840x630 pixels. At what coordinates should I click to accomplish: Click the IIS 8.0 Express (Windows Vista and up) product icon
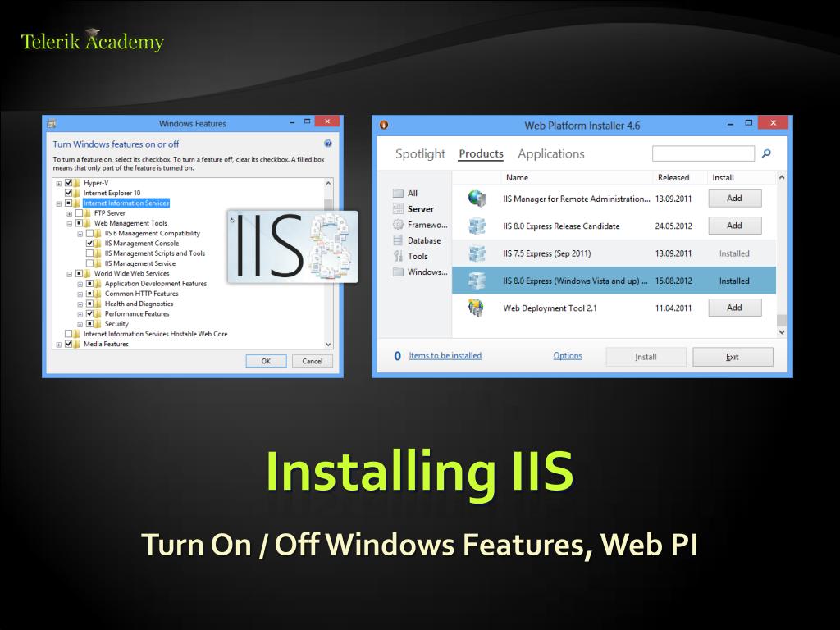pos(477,281)
